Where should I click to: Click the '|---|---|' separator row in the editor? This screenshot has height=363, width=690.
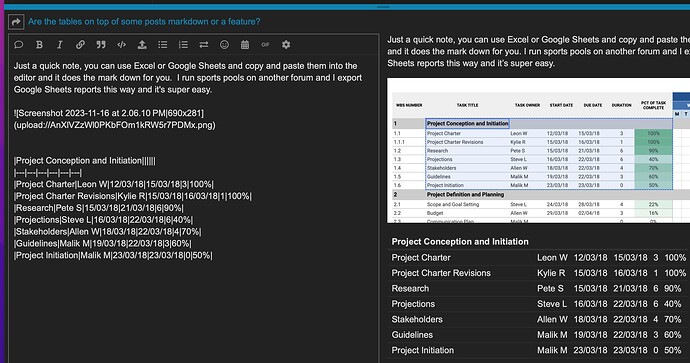click(48, 172)
